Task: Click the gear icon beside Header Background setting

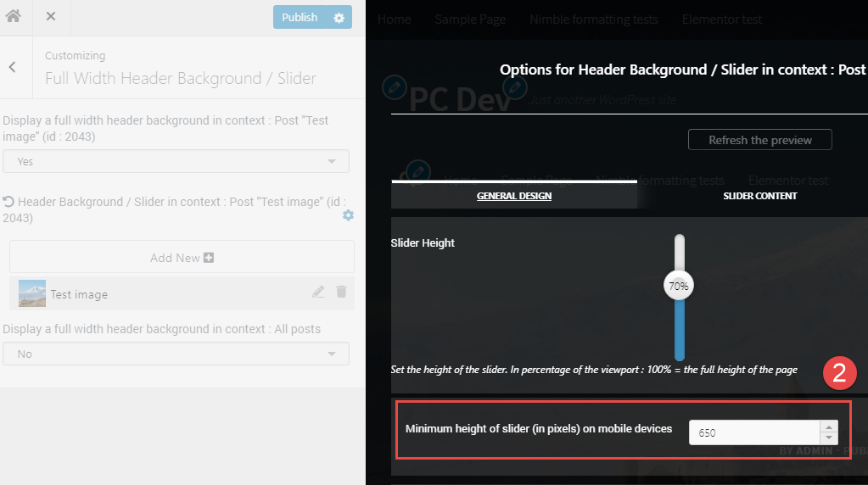Action: pyautogui.click(x=348, y=215)
